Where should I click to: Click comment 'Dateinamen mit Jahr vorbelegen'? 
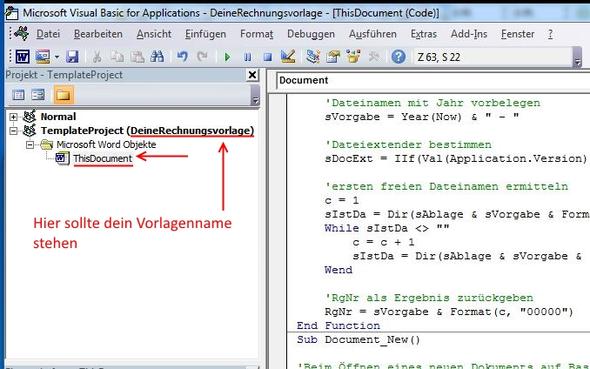(432, 103)
